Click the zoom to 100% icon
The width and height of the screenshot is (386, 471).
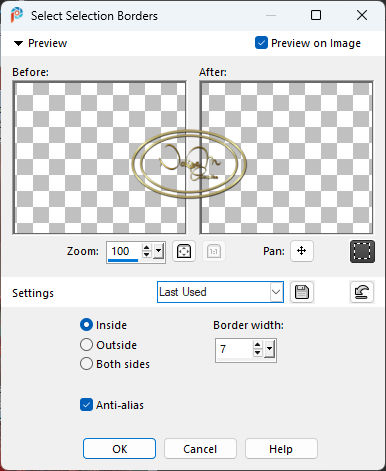click(214, 251)
